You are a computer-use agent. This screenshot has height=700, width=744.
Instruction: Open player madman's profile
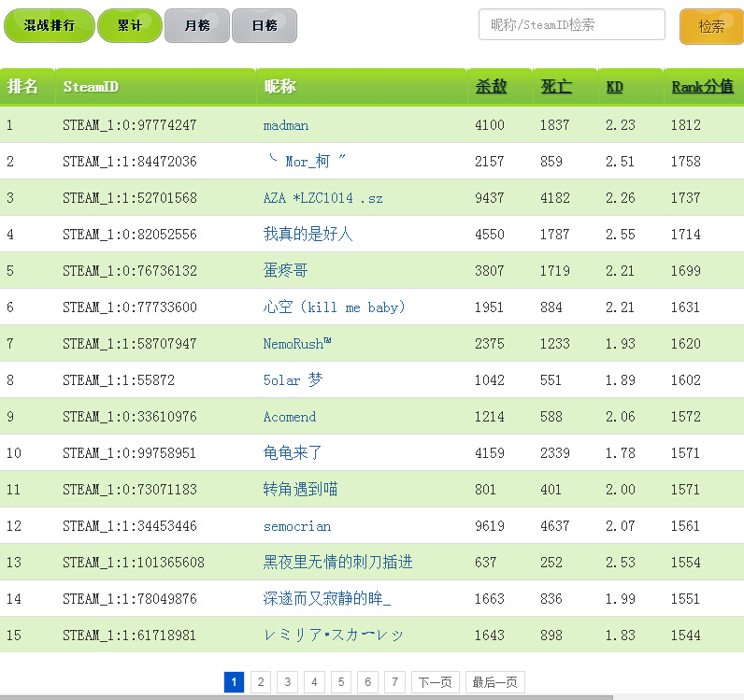click(285, 125)
